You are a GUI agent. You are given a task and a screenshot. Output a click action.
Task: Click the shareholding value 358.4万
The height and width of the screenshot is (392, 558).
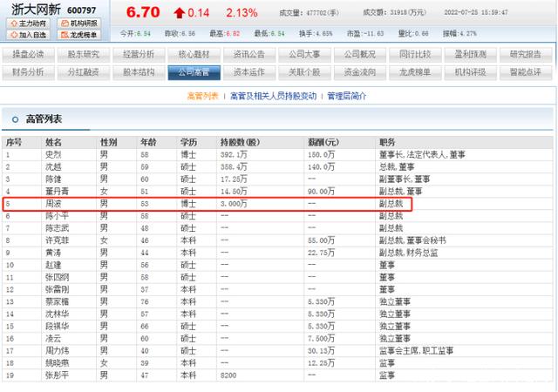pos(234,167)
